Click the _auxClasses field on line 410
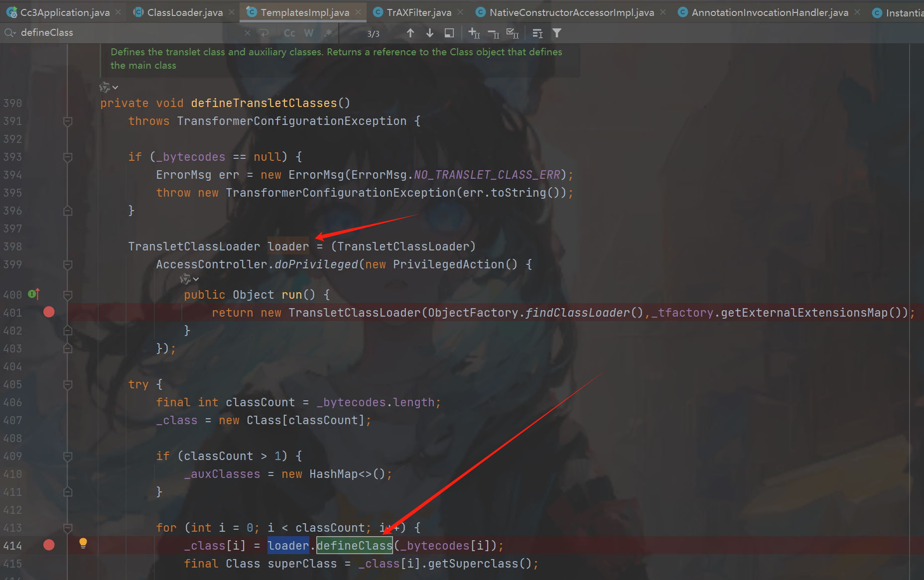Viewport: 924px width, 580px height. [x=222, y=474]
